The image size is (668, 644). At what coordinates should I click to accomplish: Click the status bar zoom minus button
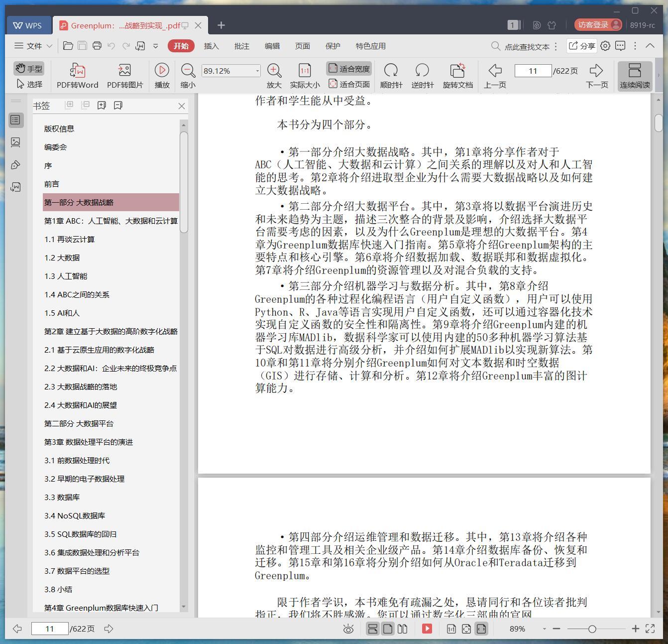point(557,629)
